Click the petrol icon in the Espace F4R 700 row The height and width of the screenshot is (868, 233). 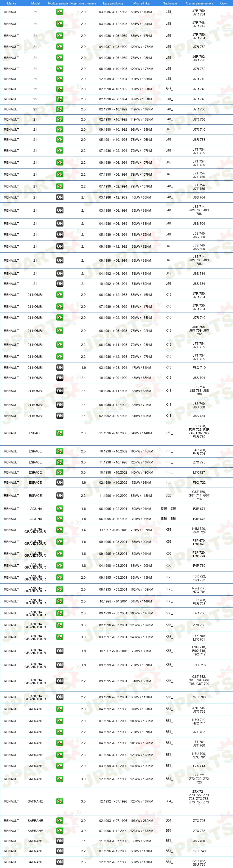pyautogui.click(x=60, y=451)
